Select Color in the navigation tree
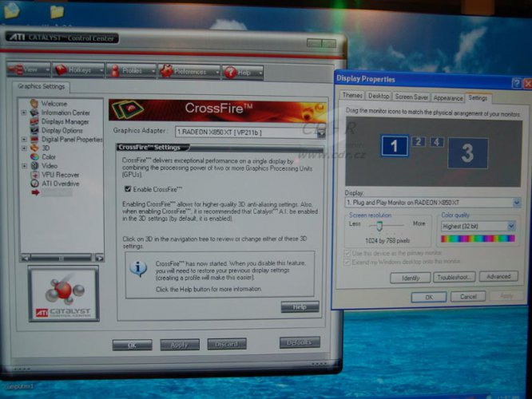The image size is (532, 399). pos(48,157)
